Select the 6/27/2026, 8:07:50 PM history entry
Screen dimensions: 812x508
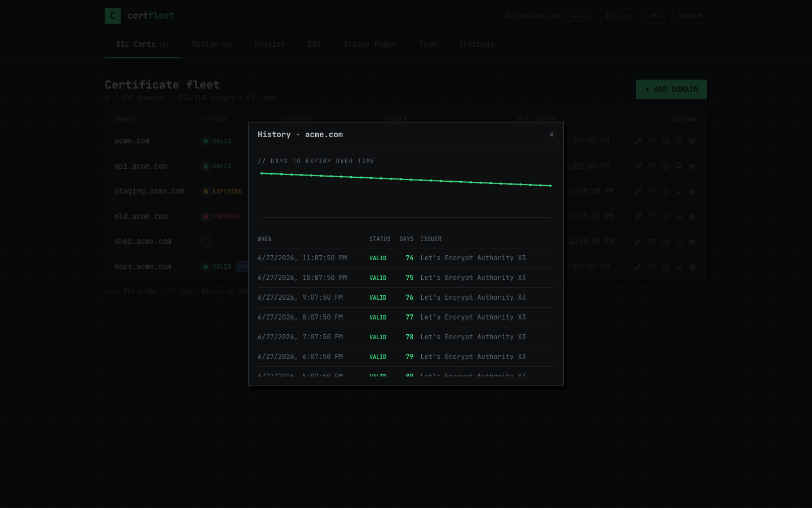pos(406,317)
